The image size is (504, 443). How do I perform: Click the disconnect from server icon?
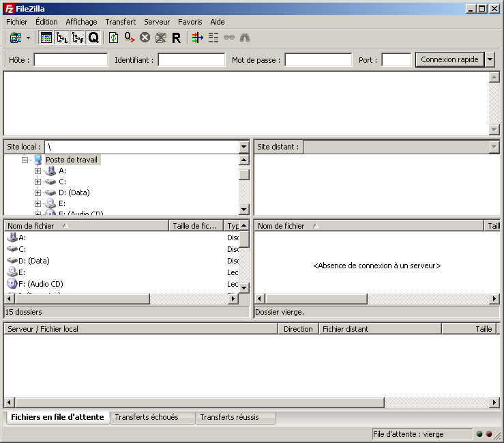coord(161,38)
